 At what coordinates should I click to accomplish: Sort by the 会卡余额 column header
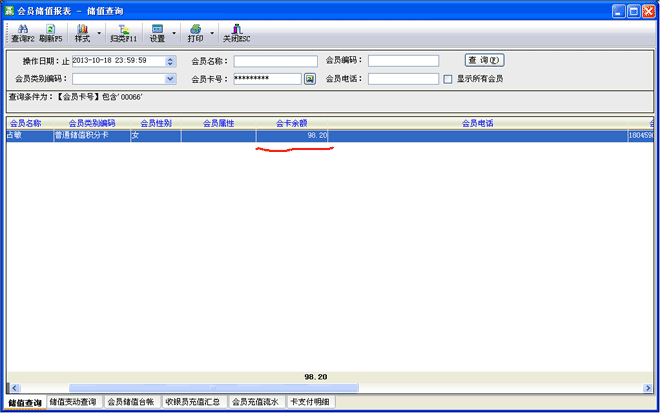292,123
